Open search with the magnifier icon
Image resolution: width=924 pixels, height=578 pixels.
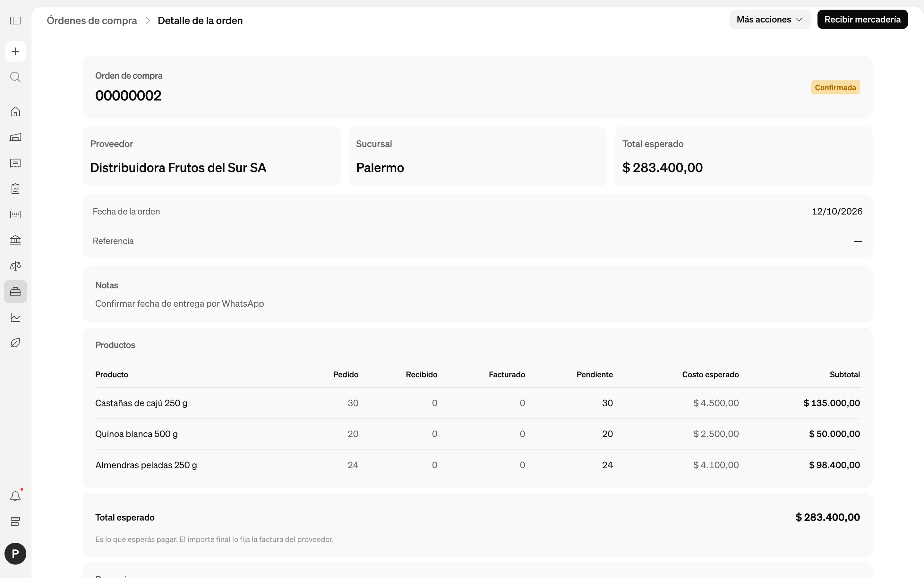pos(15,77)
